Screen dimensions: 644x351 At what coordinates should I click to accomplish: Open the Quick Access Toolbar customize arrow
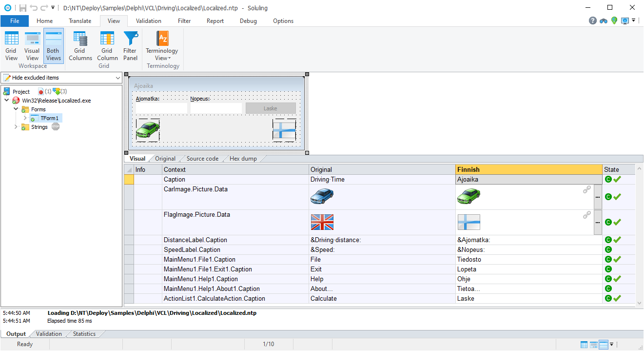coord(53,8)
